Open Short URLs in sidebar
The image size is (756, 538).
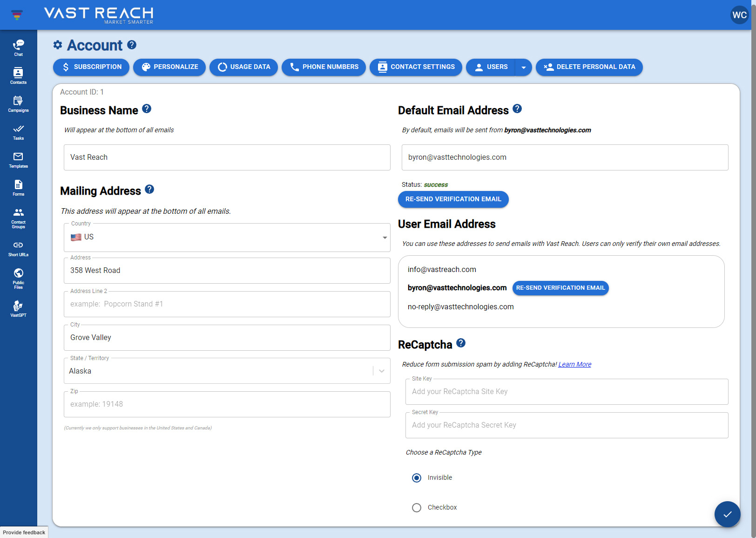18,248
